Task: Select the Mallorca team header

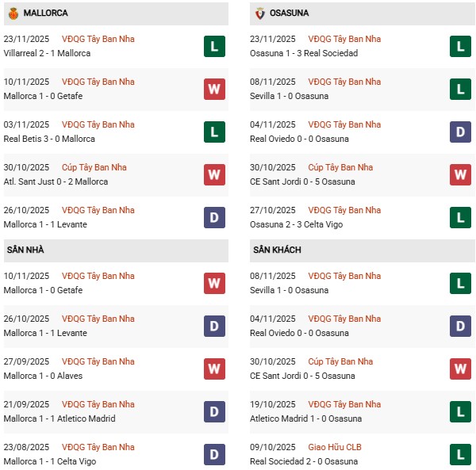Action: 46,13
